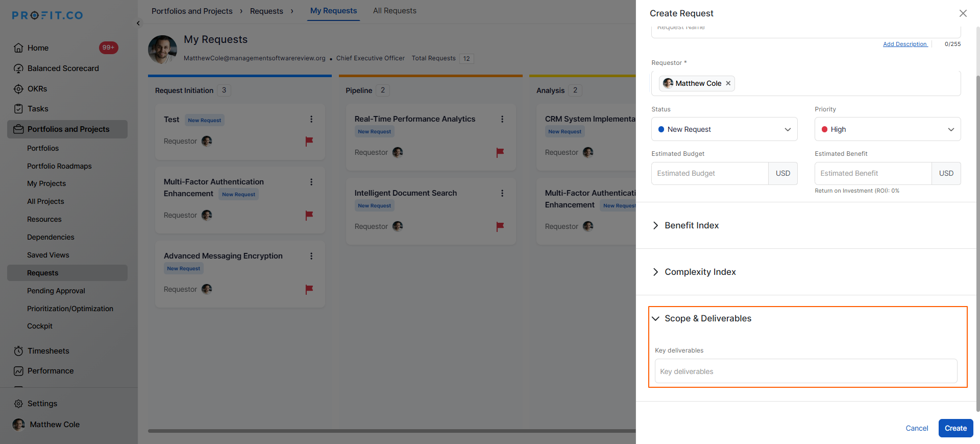Click the Performance chart icon
This screenshot has width=980, height=444.
[x=18, y=371]
